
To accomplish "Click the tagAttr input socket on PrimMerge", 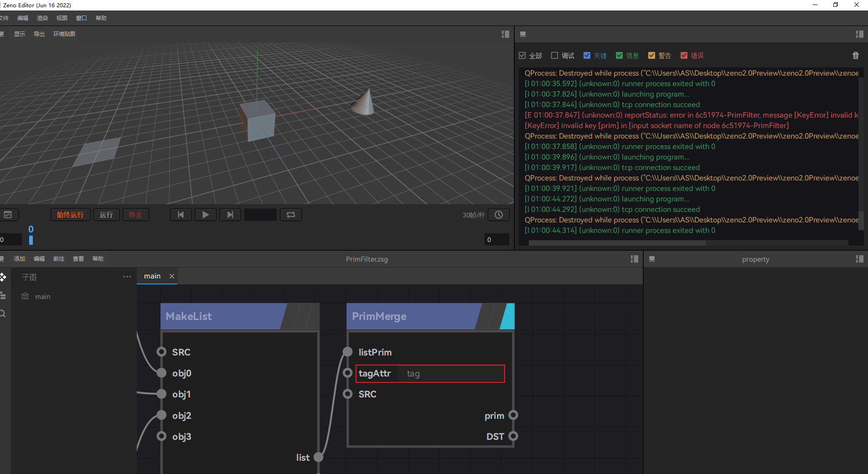I will (x=347, y=373).
